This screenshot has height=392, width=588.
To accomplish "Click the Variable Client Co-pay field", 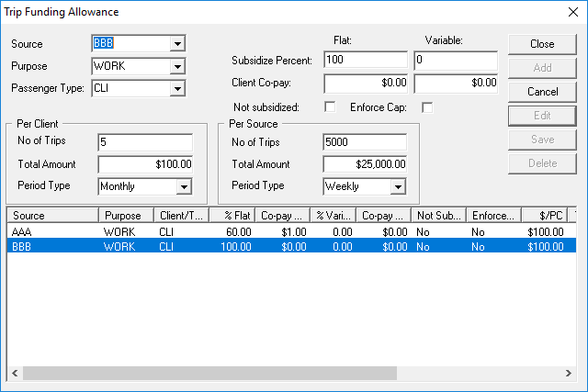I will [456, 83].
